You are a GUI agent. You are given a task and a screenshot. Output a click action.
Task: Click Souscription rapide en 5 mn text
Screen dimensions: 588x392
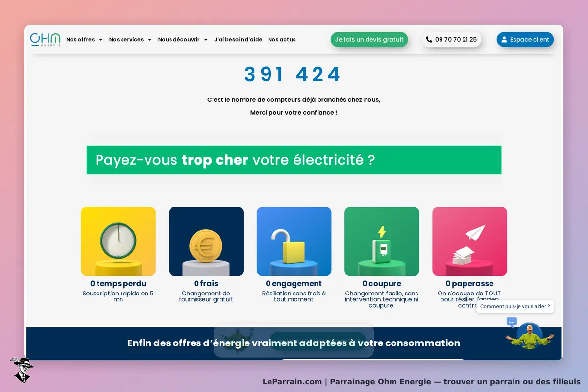tap(118, 296)
